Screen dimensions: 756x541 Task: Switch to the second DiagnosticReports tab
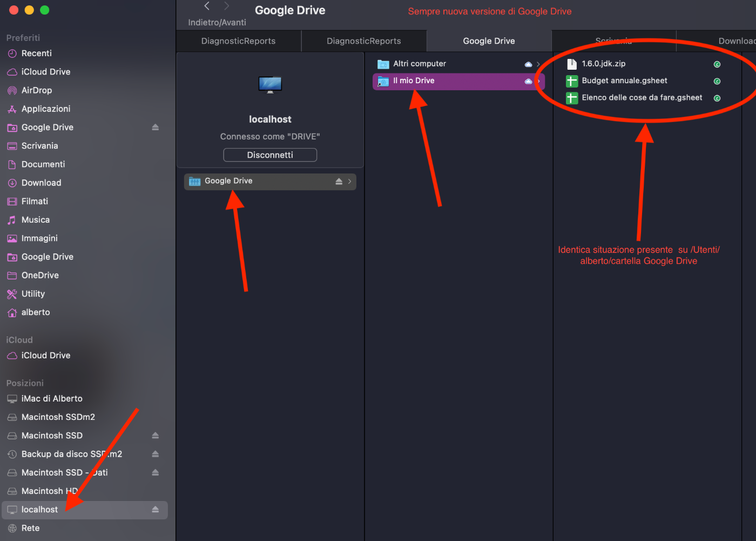(364, 41)
